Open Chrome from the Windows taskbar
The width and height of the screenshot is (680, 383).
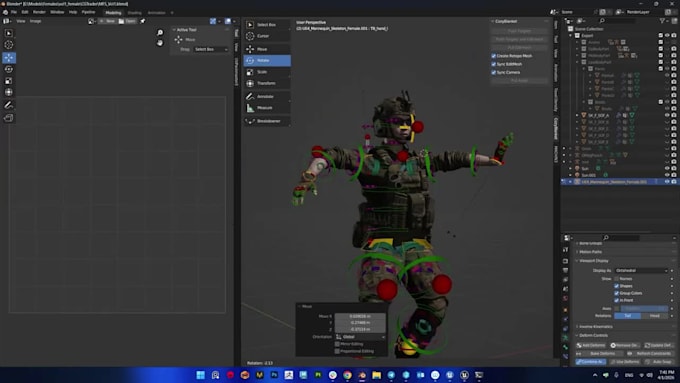[x=347, y=375]
